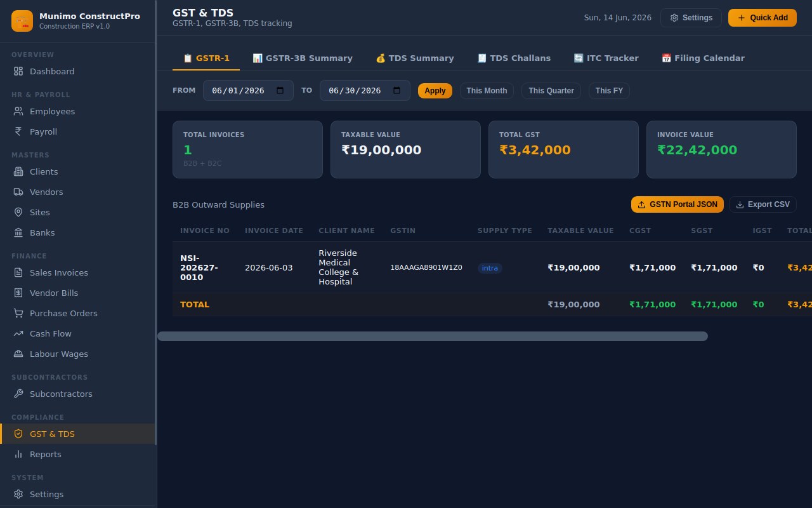Click the Sales Invoices document icon
Screen dimensions: 812x508
tap(18, 272)
